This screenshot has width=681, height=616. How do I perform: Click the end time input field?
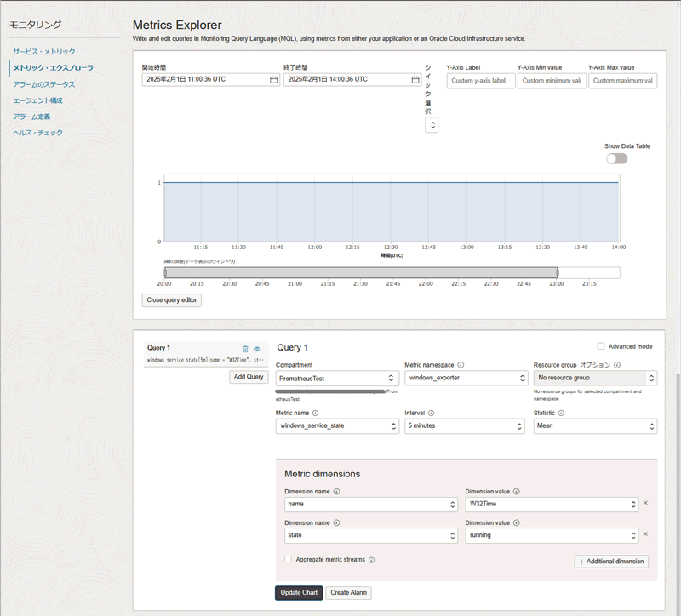(x=352, y=79)
